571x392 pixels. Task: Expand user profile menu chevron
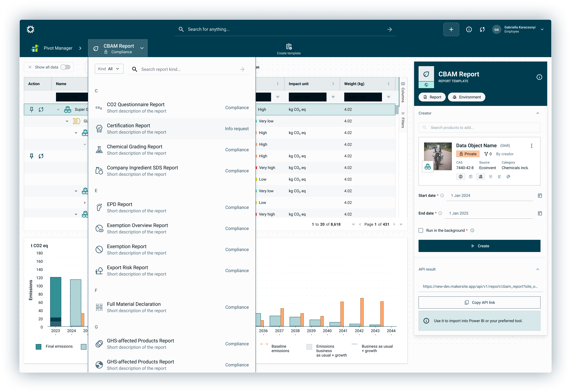(x=542, y=30)
